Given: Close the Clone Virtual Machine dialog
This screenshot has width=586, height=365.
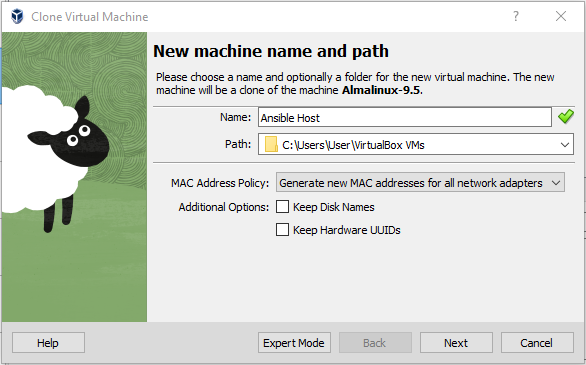Looking at the screenshot, I should click(x=561, y=16).
